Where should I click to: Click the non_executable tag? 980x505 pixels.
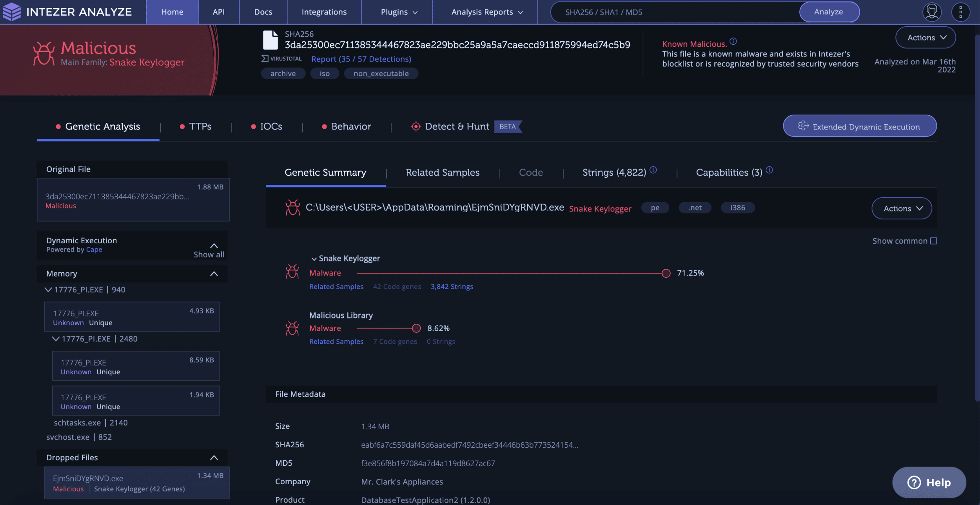381,73
